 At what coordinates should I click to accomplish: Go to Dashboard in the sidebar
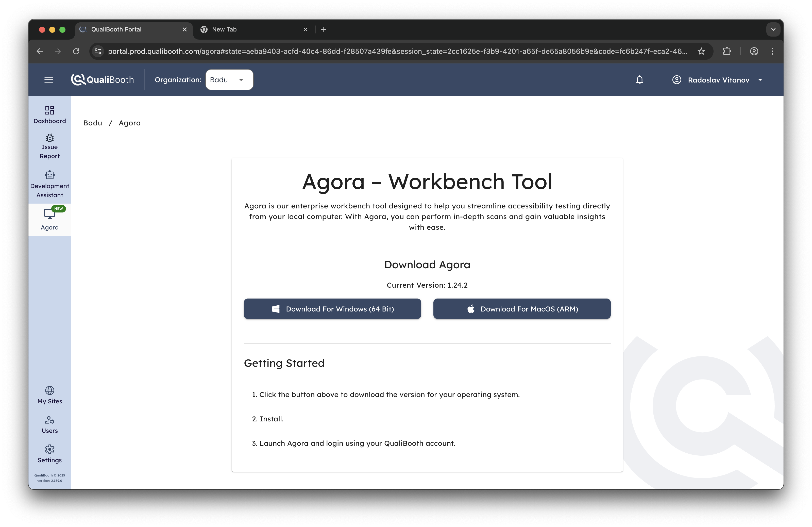coord(49,115)
